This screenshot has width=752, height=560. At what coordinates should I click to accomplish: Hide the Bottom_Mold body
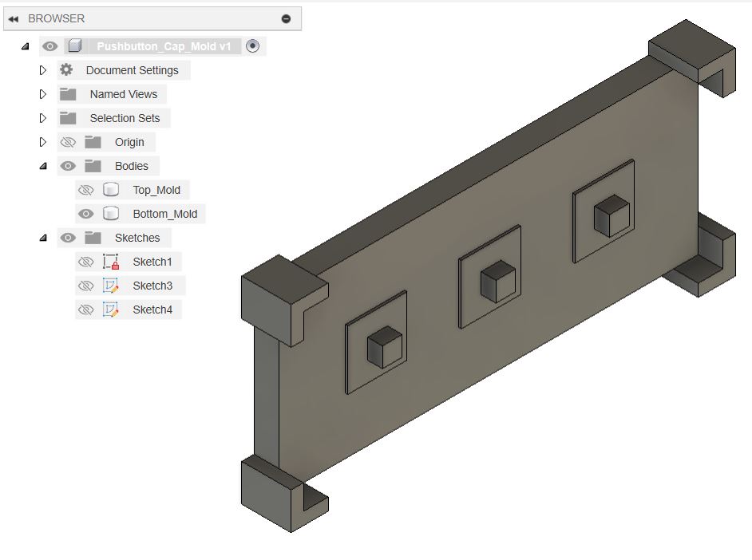(x=86, y=214)
